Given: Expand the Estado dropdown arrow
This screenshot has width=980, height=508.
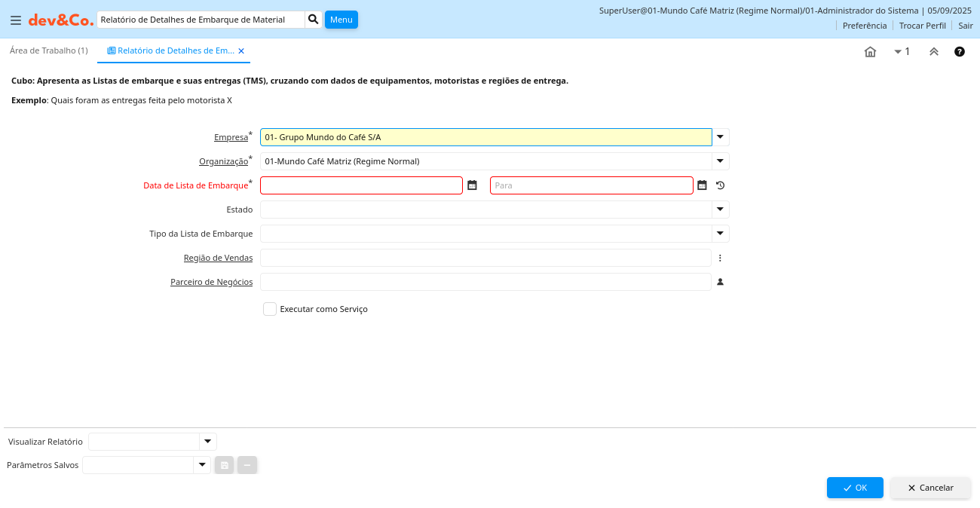Looking at the screenshot, I should pyautogui.click(x=720, y=210).
